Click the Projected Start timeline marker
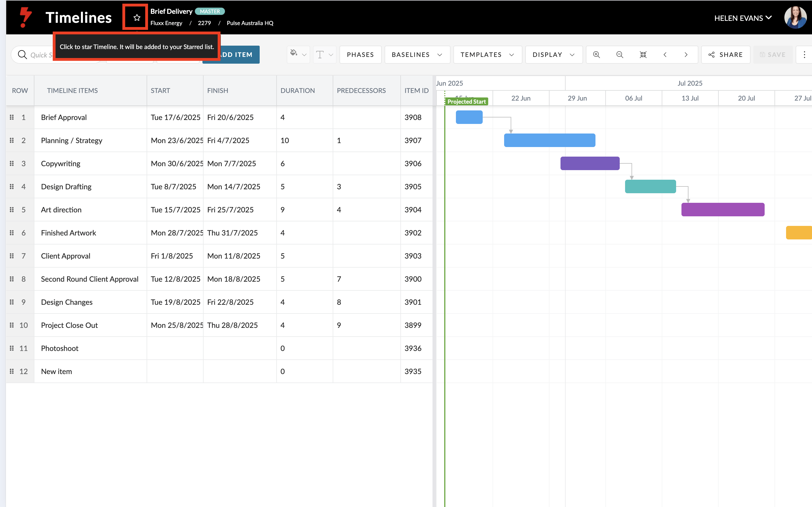 [466, 102]
